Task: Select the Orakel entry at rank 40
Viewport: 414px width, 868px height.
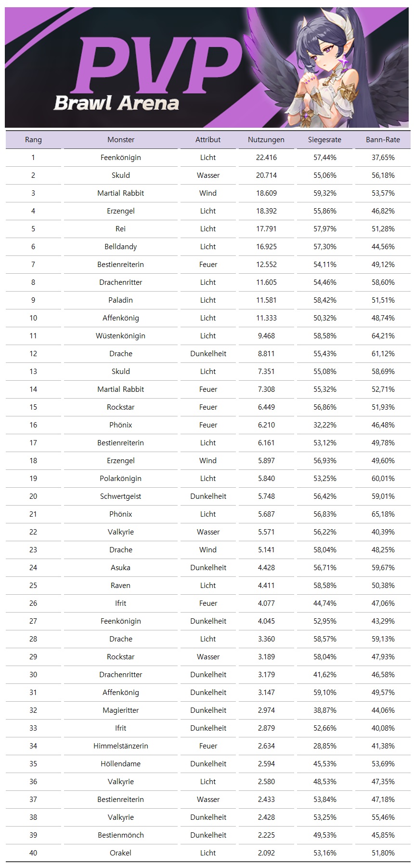Action: click(121, 853)
